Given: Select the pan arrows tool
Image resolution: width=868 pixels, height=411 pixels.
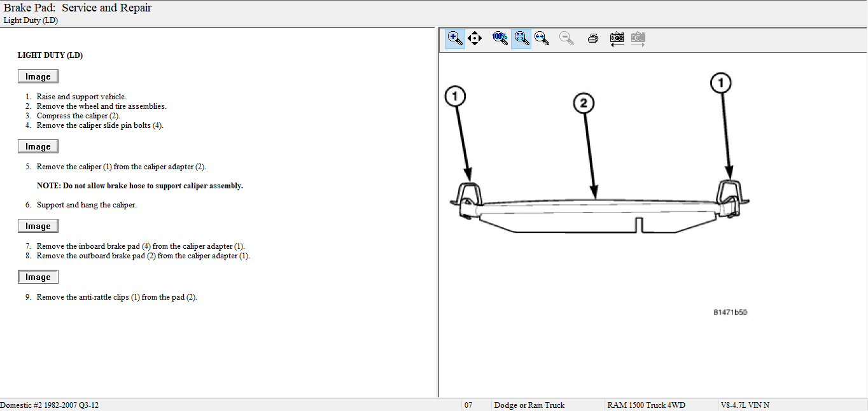Looking at the screenshot, I should click(475, 38).
